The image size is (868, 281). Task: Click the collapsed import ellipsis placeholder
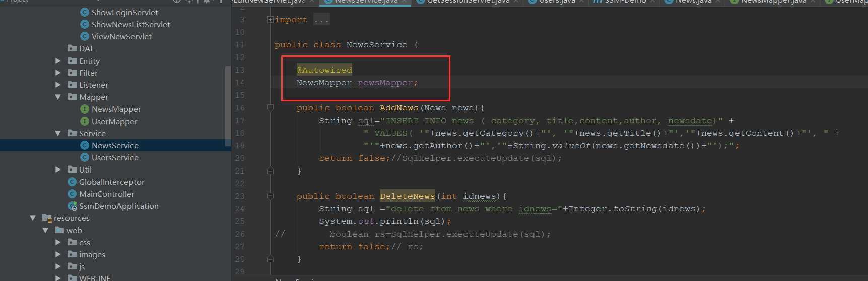pos(321,20)
